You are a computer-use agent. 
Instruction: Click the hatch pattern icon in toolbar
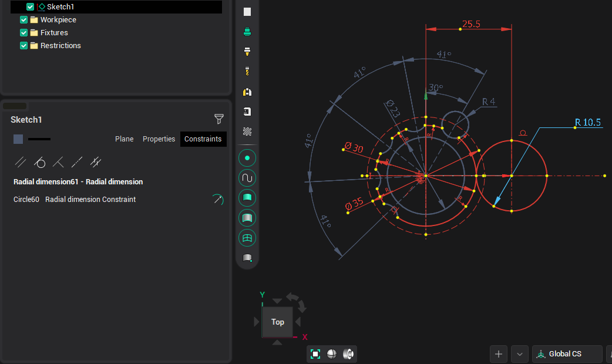247,132
